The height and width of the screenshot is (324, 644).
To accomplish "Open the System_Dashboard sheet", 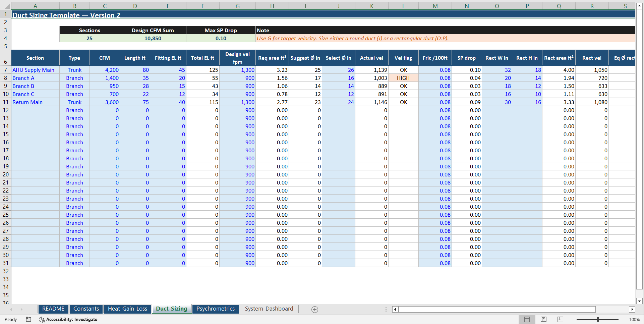I will (x=269, y=309).
